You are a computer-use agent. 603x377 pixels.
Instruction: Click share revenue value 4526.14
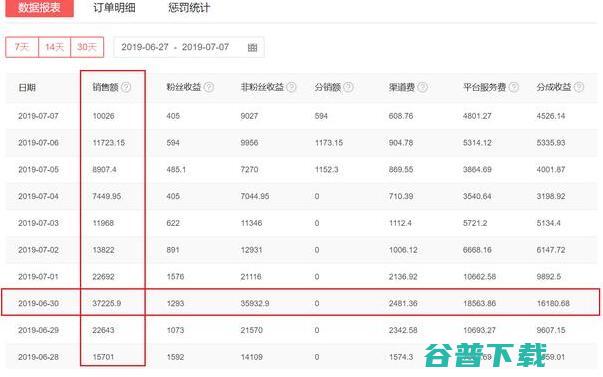point(551,116)
